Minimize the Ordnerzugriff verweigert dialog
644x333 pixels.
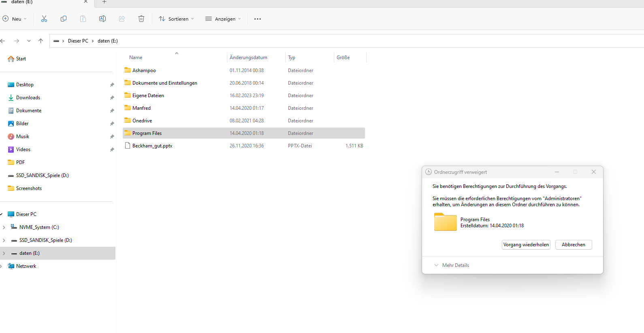(x=557, y=172)
